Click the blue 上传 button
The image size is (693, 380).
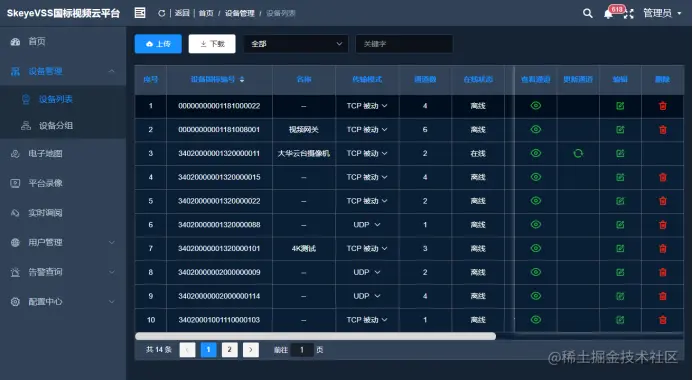(x=158, y=44)
